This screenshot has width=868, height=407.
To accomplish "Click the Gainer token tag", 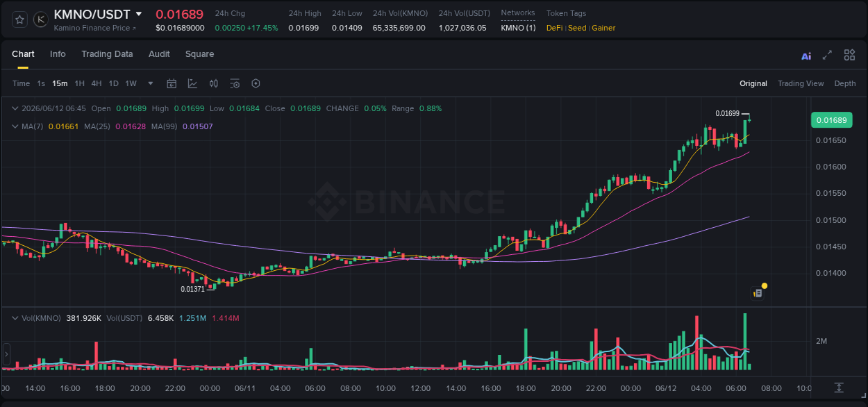I will tap(603, 28).
